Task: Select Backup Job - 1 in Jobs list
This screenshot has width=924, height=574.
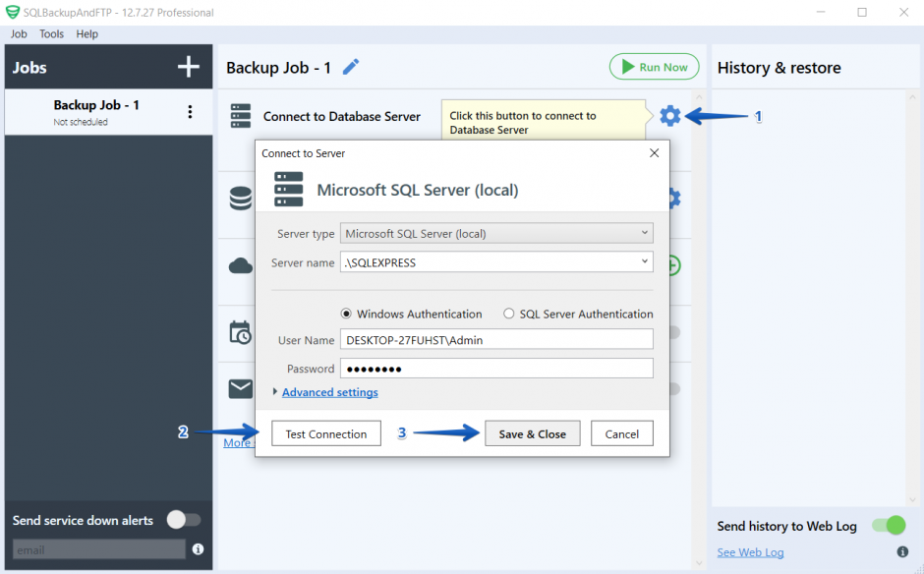Action: 108,112
